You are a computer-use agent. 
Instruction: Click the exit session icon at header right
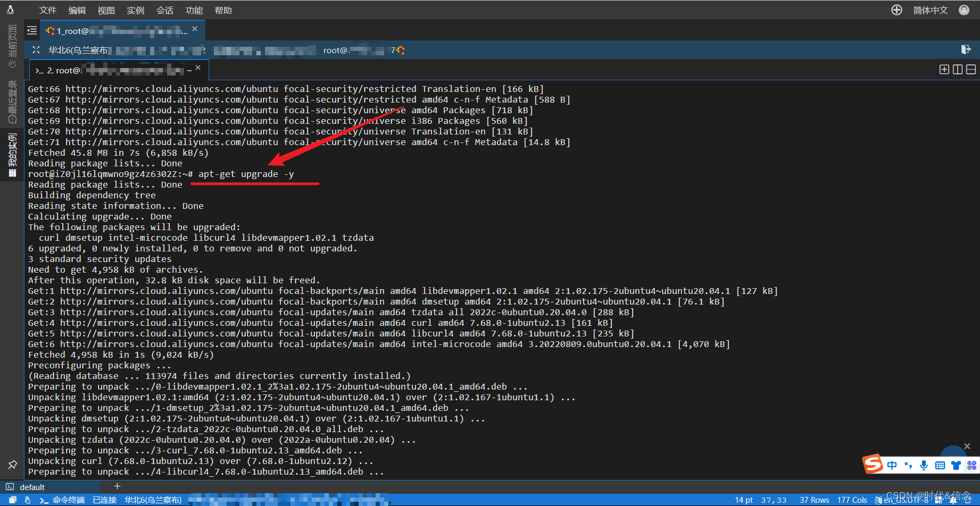pyautogui.click(x=966, y=49)
